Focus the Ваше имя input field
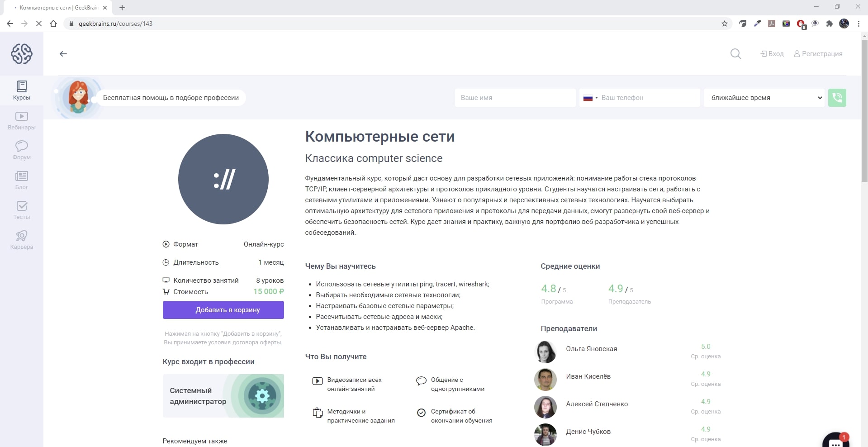The image size is (868, 447). pyautogui.click(x=515, y=98)
